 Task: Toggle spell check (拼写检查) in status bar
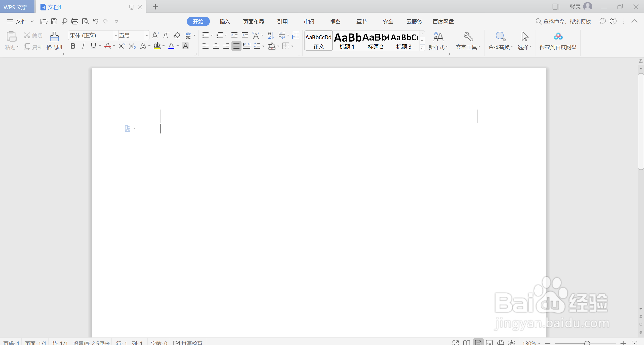pos(188,342)
